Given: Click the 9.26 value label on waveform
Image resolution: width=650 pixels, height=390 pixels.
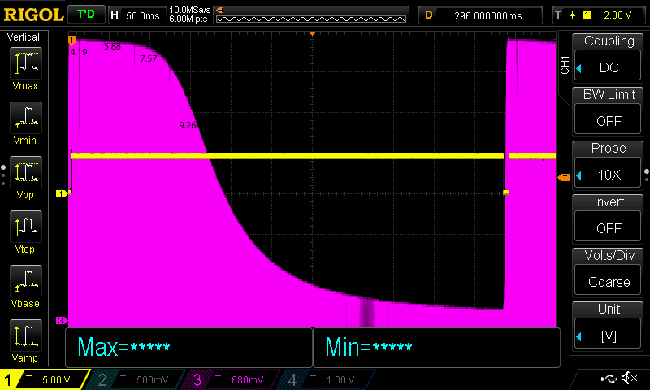Looking at the screenshot, I should (x=188, y=125).
